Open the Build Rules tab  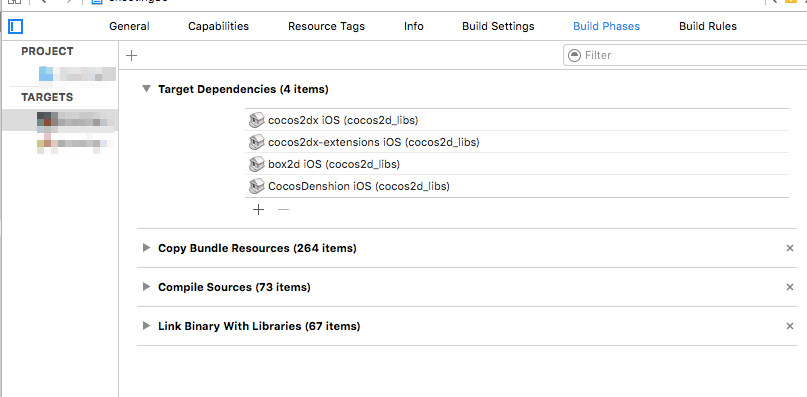point(708,26)
